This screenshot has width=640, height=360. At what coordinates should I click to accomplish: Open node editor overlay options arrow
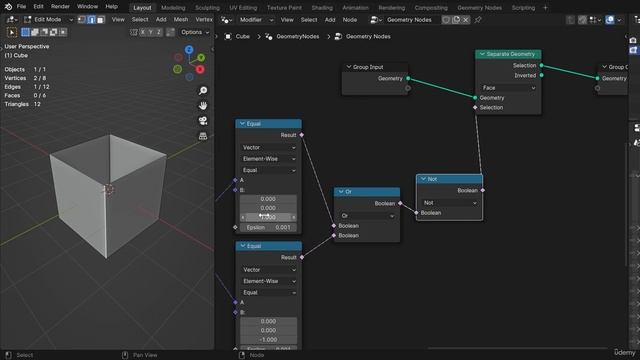point(619,20)
